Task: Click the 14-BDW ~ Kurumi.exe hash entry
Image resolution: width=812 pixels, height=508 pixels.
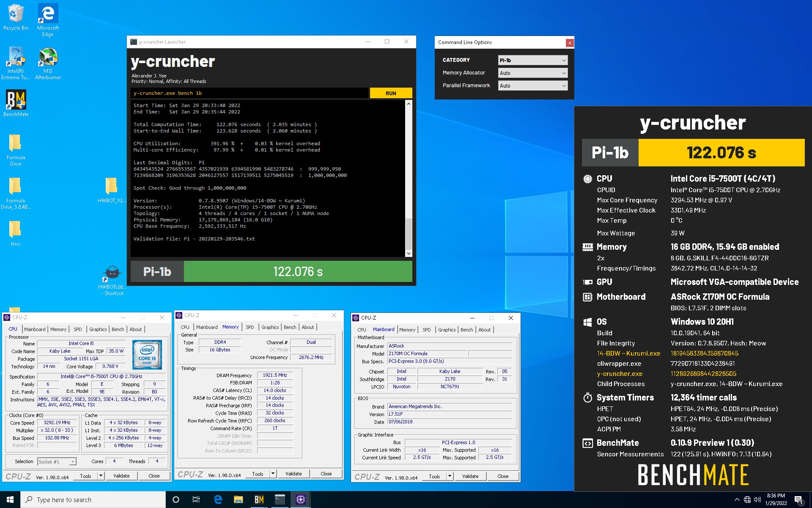Action: click(x=628, y=353)
